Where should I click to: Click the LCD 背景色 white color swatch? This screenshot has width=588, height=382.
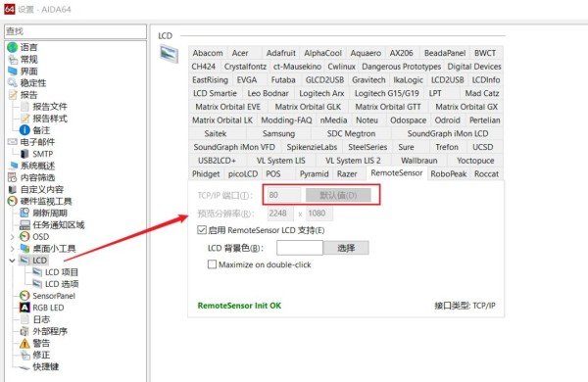(300, 248)
